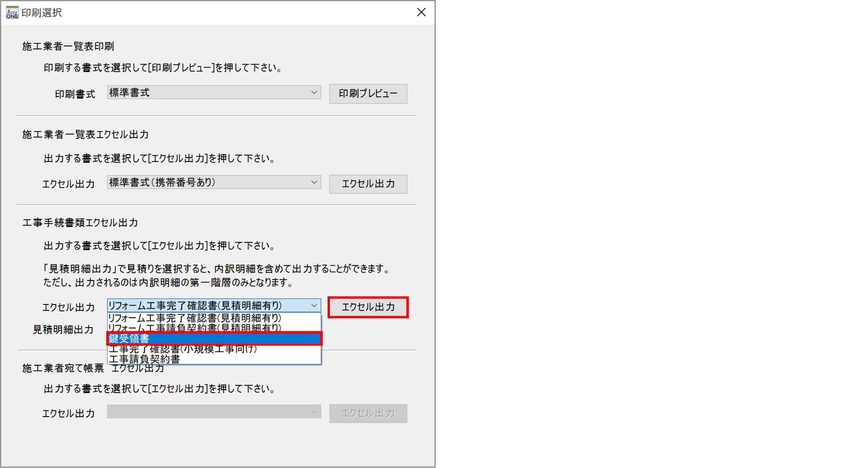The width and height of the screenshot is (868, 468).
Task: Click the disabled combo box chevron at bottom
Action: tap(314, 412)
